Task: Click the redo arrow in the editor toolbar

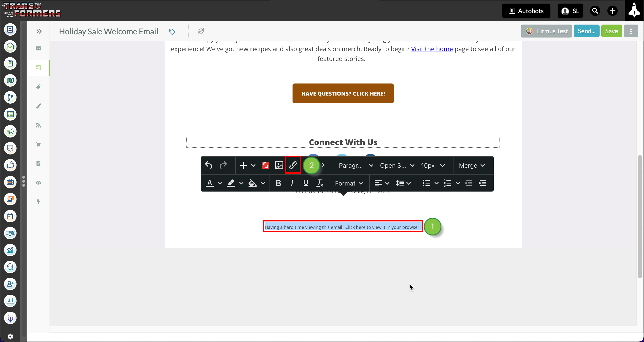Action: (x=223, y=165)
